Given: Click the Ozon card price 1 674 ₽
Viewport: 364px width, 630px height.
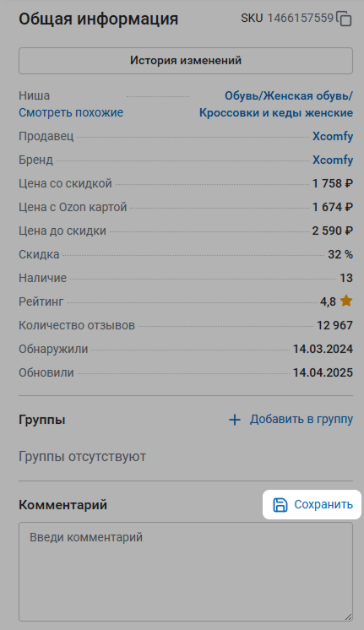Looking at the screenshot, I should coord(333,207).
